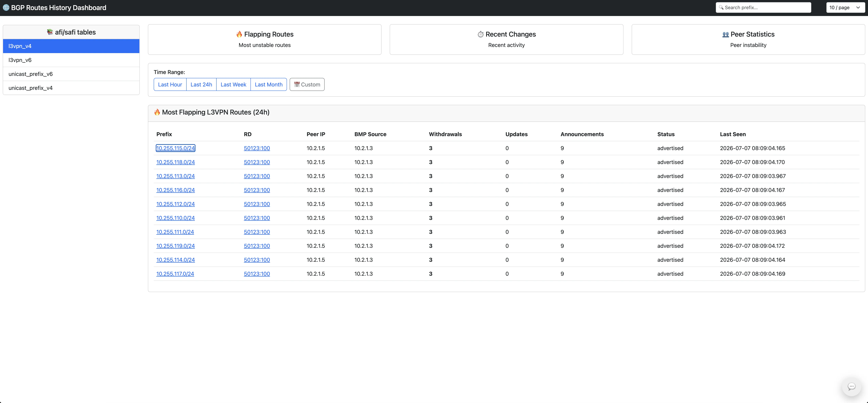The height and width of the screenshot is (403, 868).
Task: Click RD 50123:100 in the 10.255.112.0/24 row
Action: click(x=257, y=204)
